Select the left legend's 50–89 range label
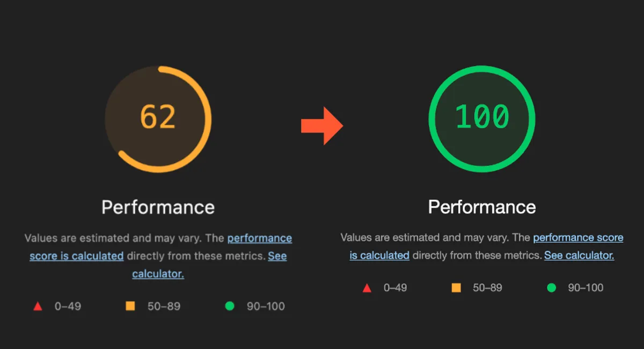644x349 pixels. tap(164, 307)
